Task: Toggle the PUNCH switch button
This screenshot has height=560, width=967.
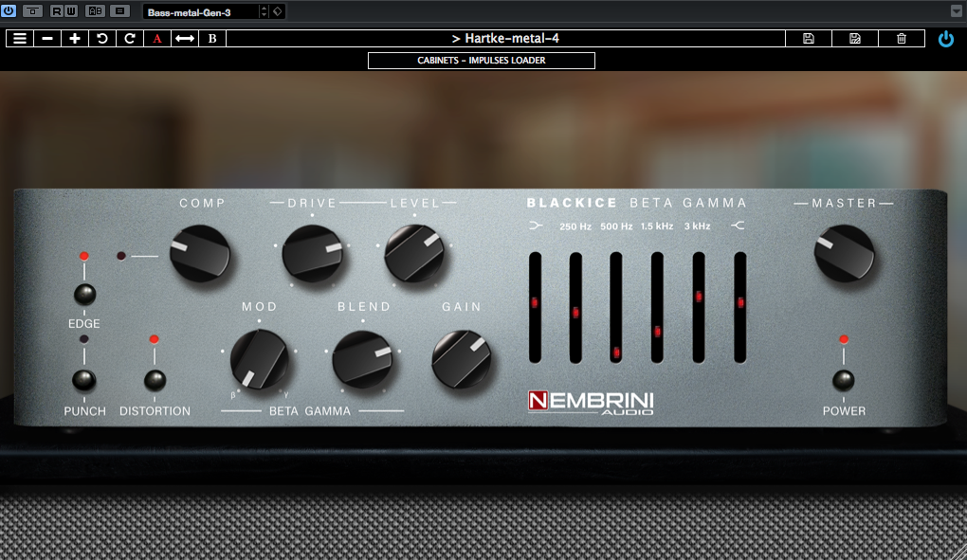Action: 83,380
